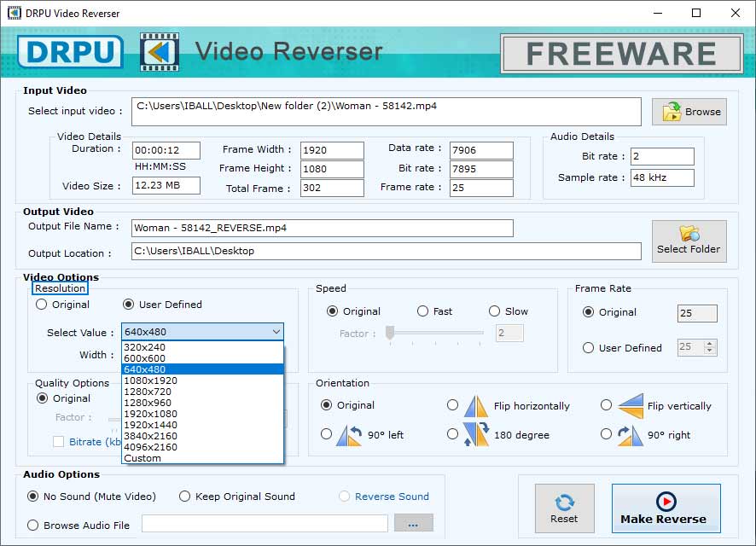This screenshot has height=546, width=756.
Task: Click the Duration value field
Action: [x=166, y=150]
